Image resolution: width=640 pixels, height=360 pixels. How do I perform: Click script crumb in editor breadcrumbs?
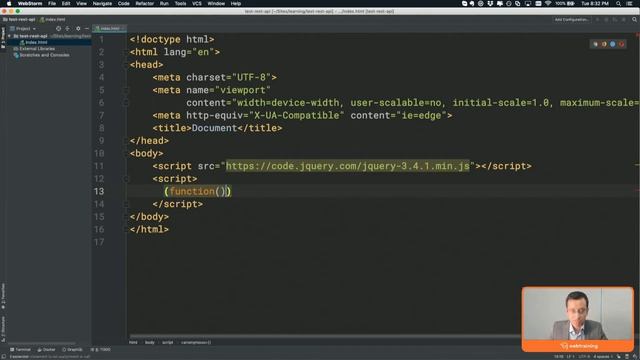click(168, 342)
